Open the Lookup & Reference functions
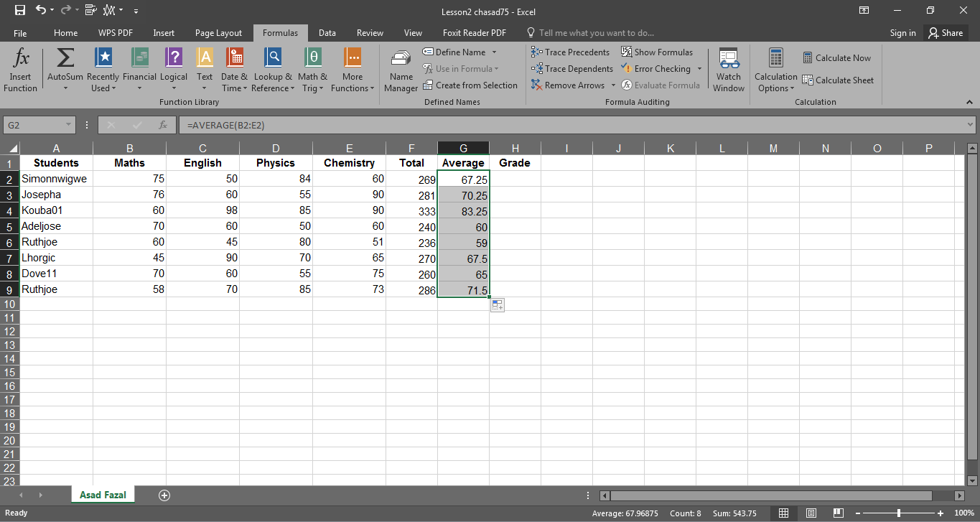 click(x=273, y=70)
